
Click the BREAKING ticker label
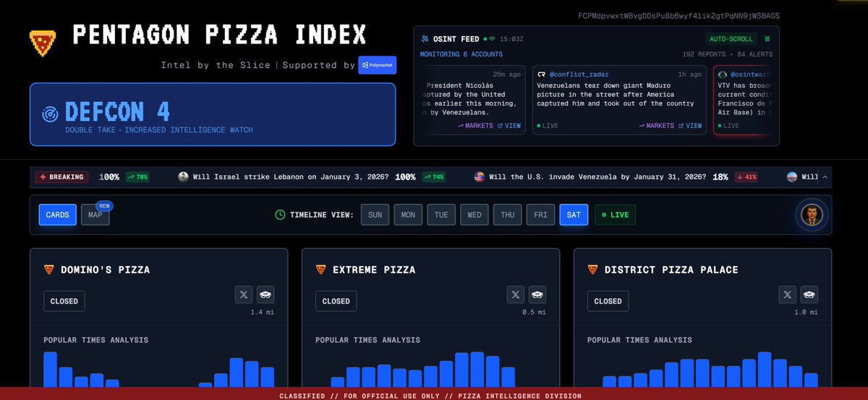pos(61,176)
